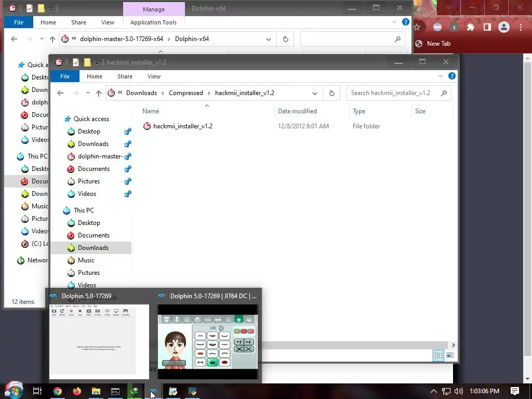Click dolphin-master-5.0-17269-x64 breadcrumb segment
The image size is (532, 399).
(x=122, y=39)
